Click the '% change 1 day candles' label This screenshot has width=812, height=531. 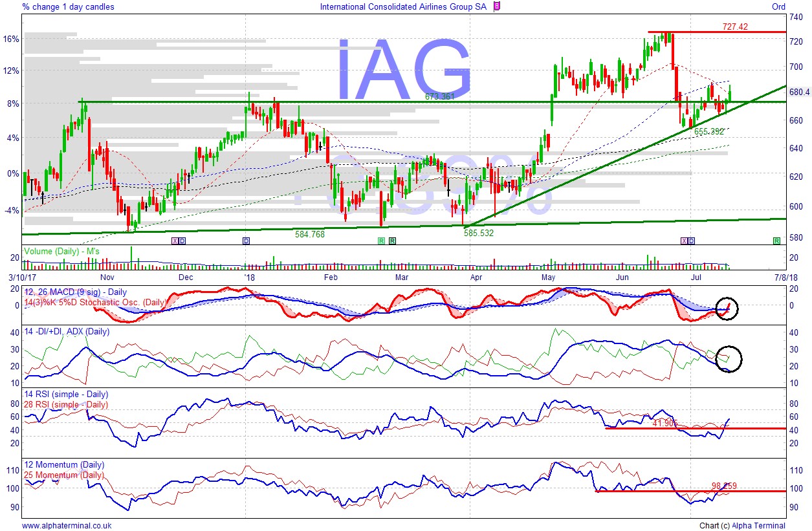pos(68,6)
